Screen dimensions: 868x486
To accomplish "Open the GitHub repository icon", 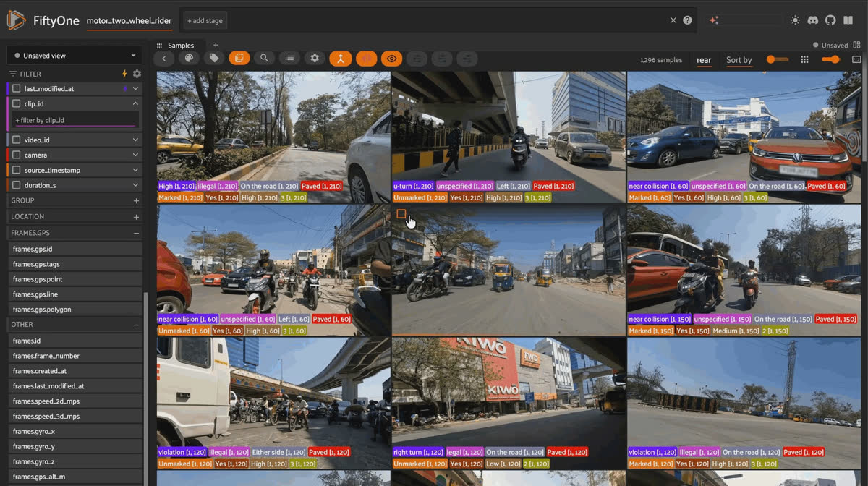I will tap(830, 20).
